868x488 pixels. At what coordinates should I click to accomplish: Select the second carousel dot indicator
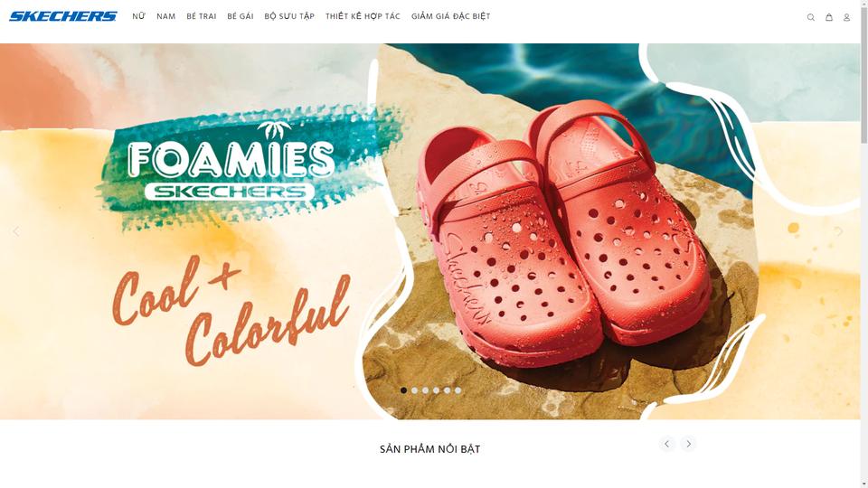(x=415, y=390)
